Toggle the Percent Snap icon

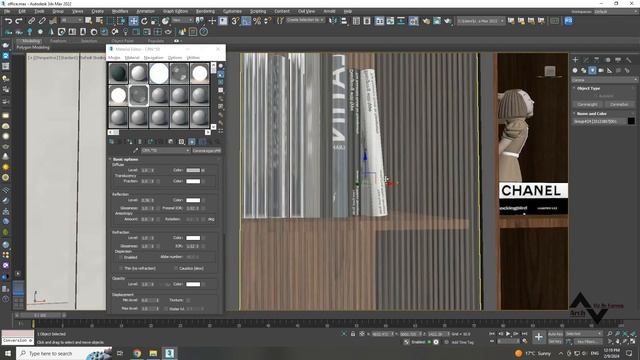(257, 21)
